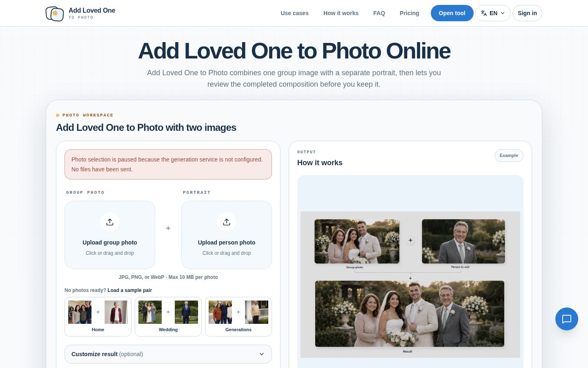588x368 pixels.
Task: Click the paused photo selection alert message
Action: (168, 164)
